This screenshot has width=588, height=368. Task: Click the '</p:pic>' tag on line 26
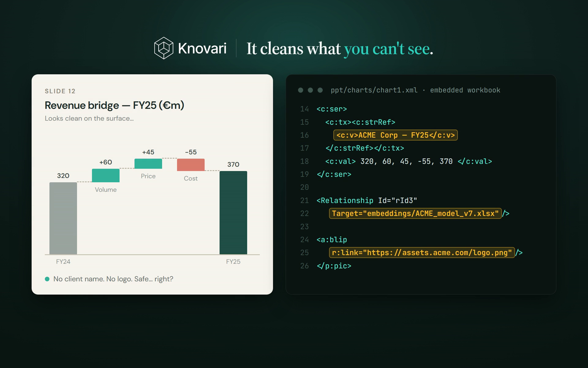(334, 266)
